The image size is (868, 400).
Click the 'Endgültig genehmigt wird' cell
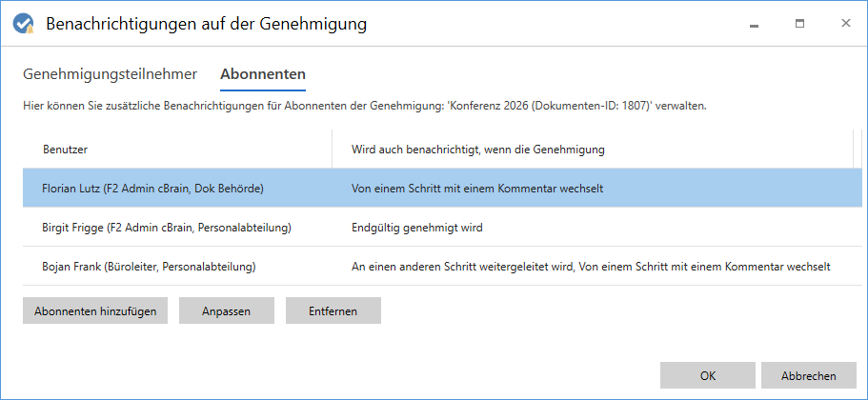click(416, 228)
